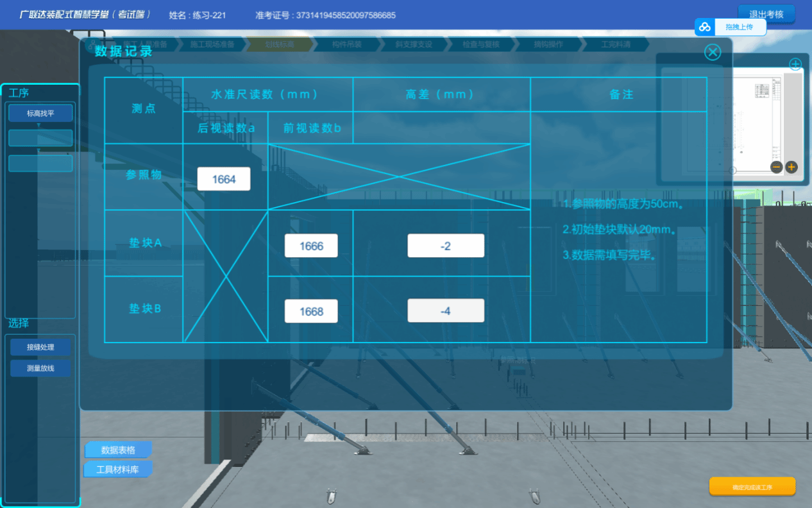Click the 退出考核 button

pyautogui.click(x=766, y=14)
